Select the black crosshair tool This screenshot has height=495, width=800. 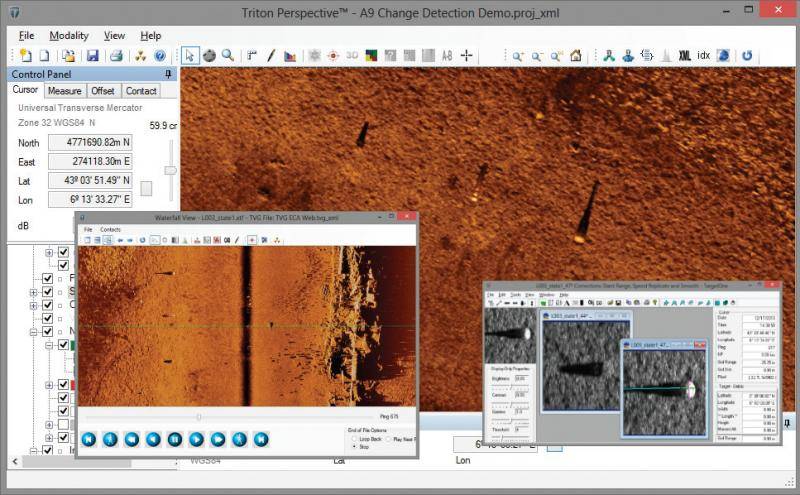[466, 56]
